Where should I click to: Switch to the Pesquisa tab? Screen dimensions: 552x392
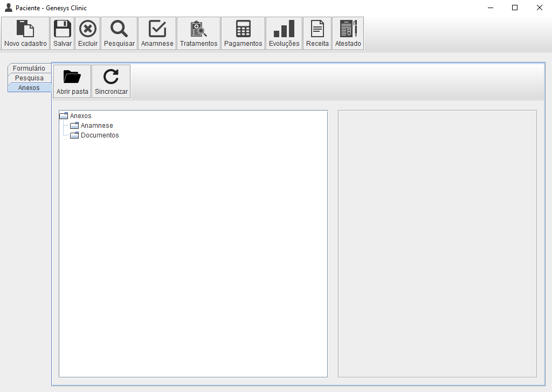tap(29, 78)
